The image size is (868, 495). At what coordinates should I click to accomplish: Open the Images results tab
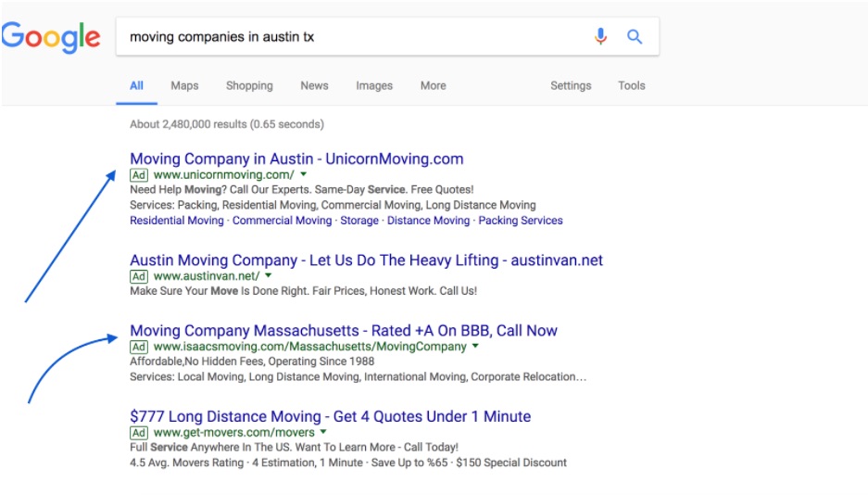(x=374, y=86)
